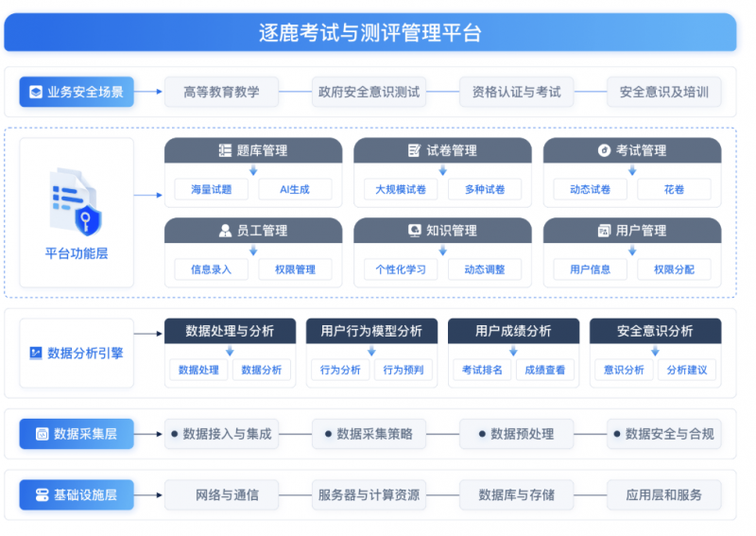Click the 知识管理 monitor icon
The image size is (756, 536).
click(414, 231)
